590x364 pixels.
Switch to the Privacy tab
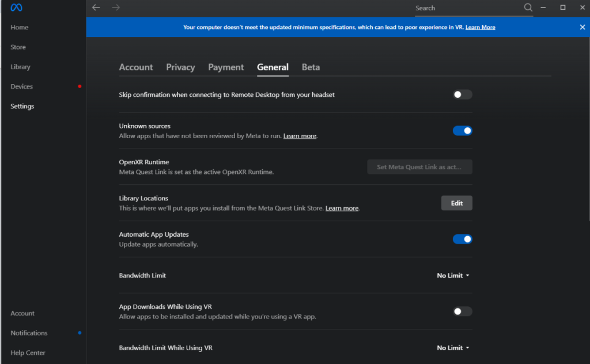[180, 67]
